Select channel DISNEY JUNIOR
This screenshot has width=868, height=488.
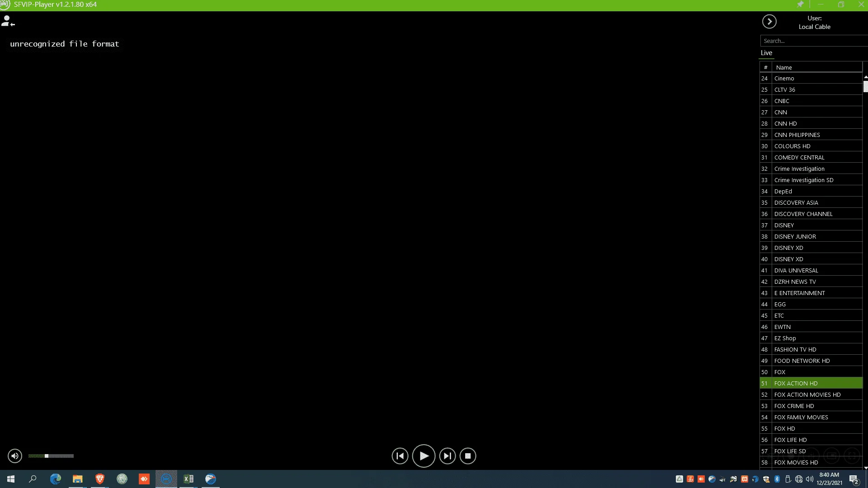pos(811,236)
